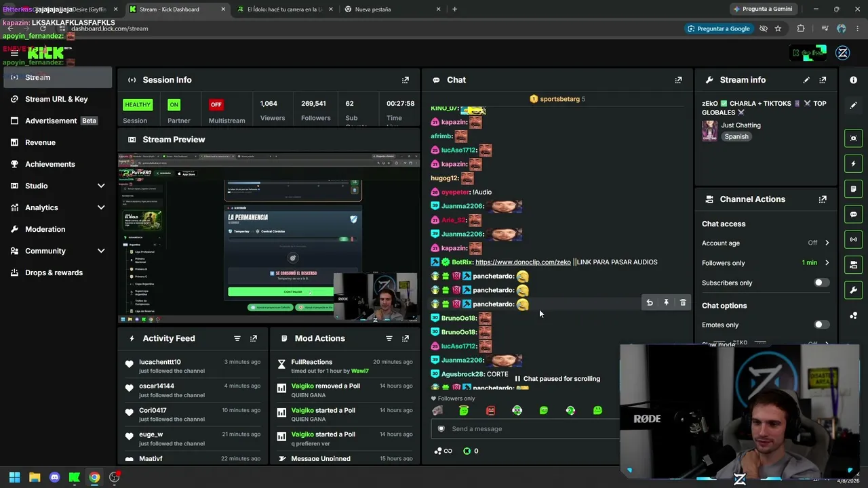
Task: Open the donoclip.com/zeko link in chat
Action: click(523, 262)
